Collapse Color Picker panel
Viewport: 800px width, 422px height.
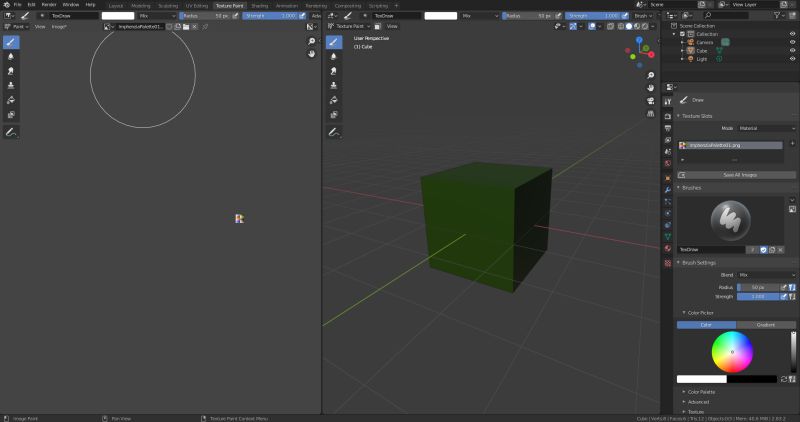(x=700, y=313)
